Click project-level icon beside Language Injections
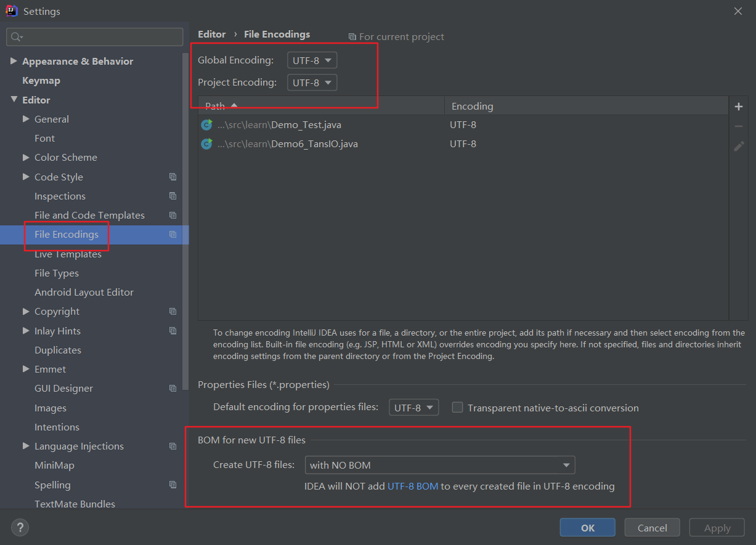 (173, 446)
